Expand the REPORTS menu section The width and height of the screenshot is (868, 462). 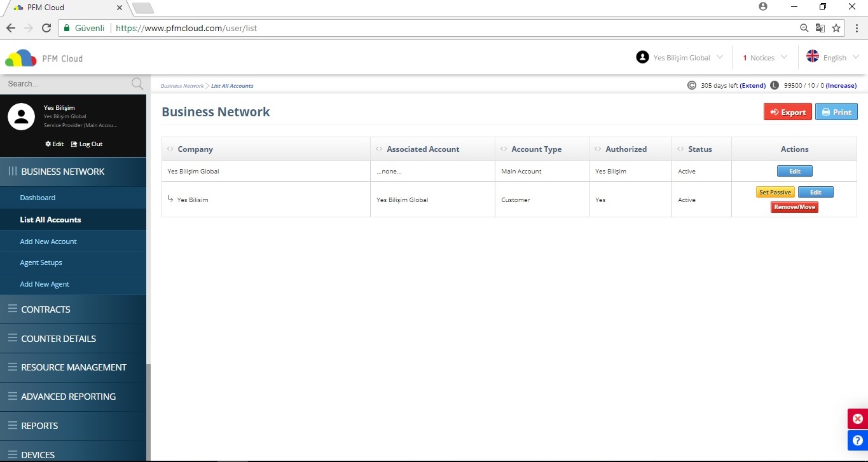click(x=73, y=426)
